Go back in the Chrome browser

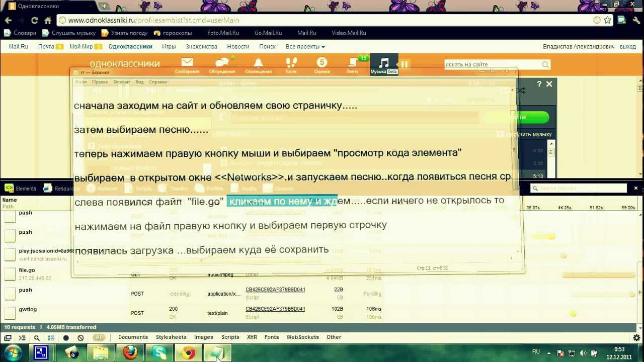9,20
